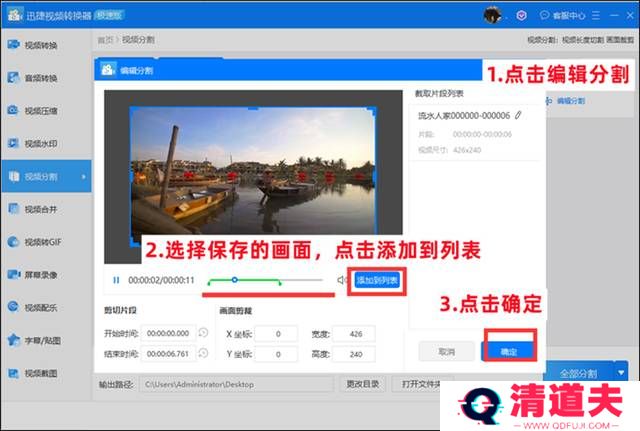
Task: Click the 高度 input field
Action: tap(354, 354)
